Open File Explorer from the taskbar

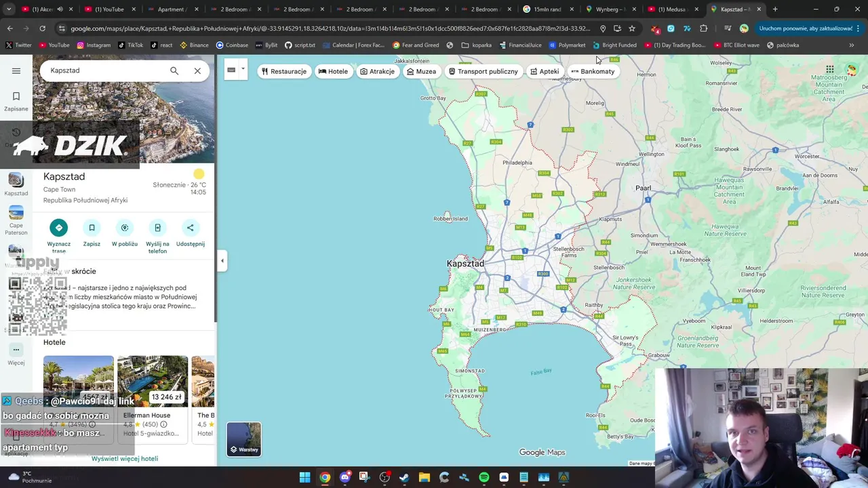click(424, 477)
